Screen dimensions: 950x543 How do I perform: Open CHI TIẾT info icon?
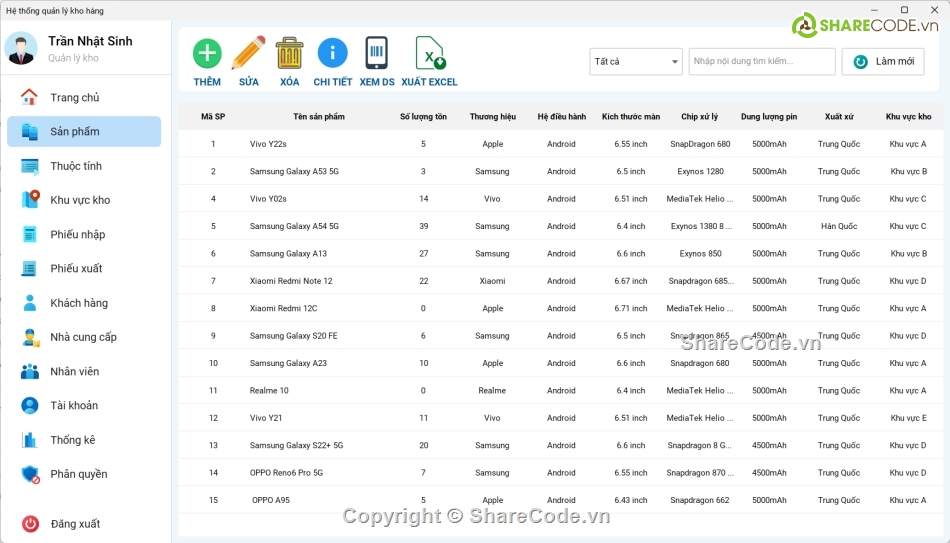(x=332, y=54)
